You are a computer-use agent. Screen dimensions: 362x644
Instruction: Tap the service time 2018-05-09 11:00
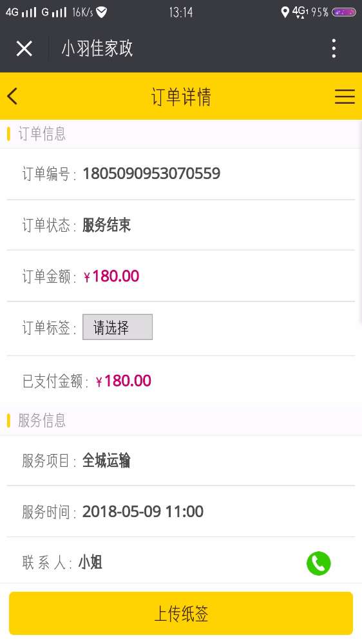pyautogui.click(x=143, y=512)
